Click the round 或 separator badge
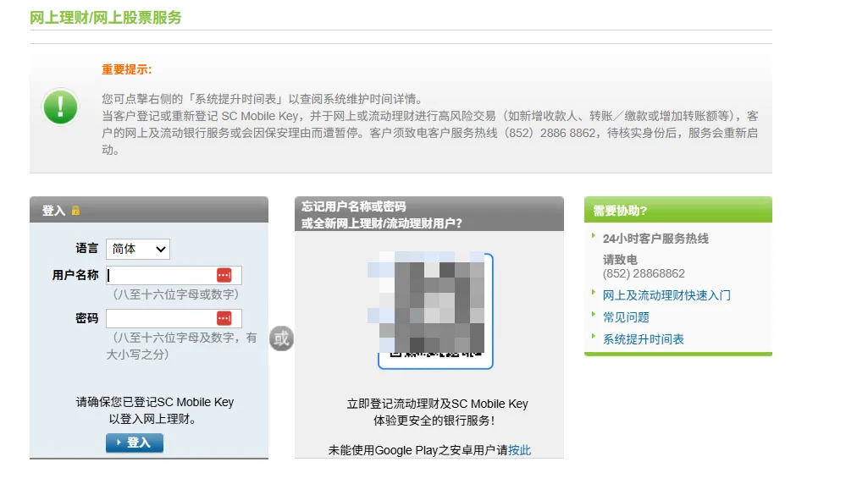 [281, 338]
